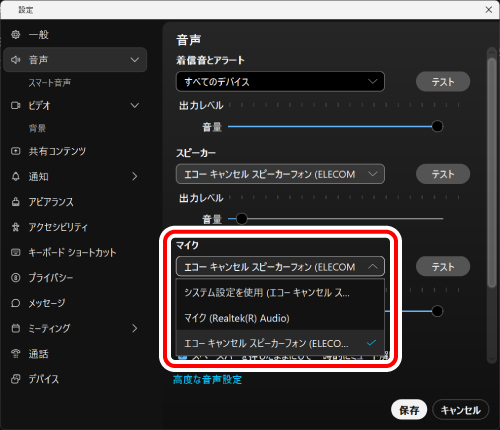Click the calendar icon beside ミーティング
Viewport: 500px width, 430px height.
[15, 328]
